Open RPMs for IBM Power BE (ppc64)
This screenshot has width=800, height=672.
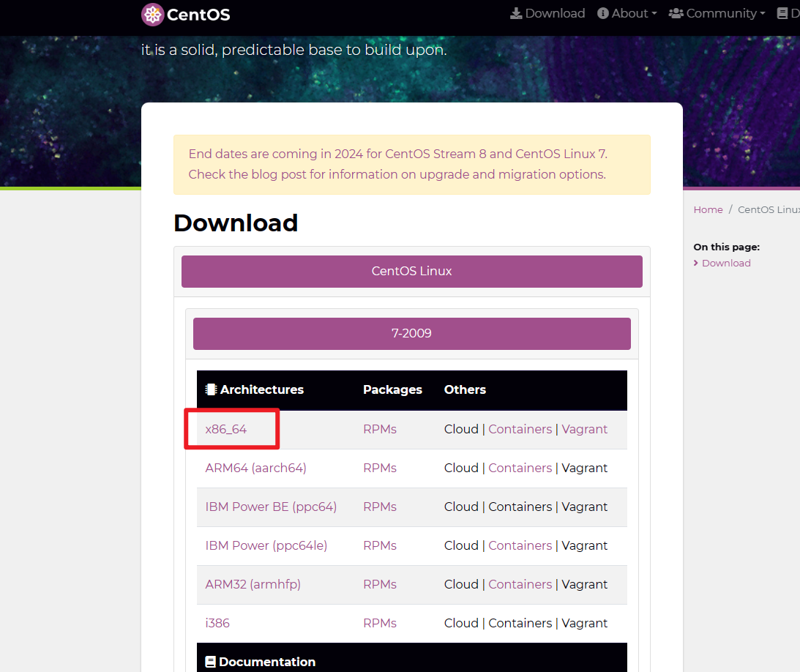pyautogui.click(x=380, y=507)
